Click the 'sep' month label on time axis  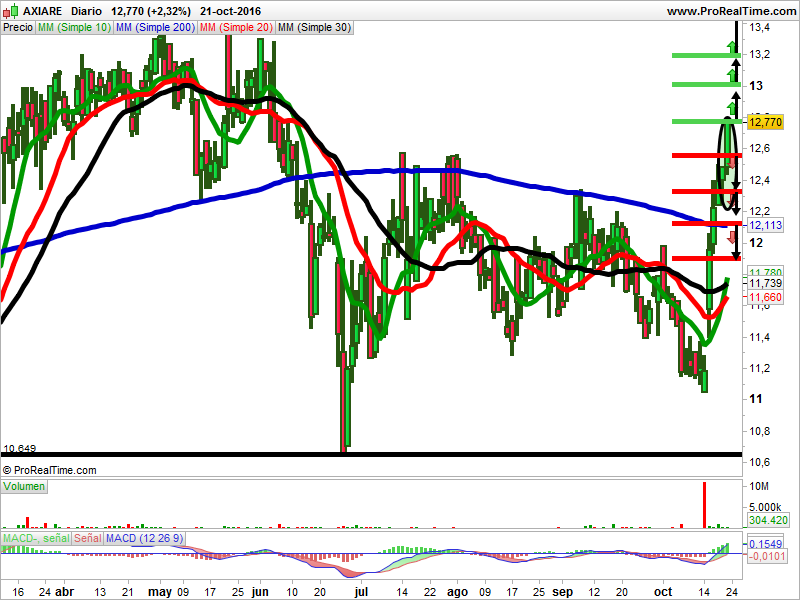point(563,592)
